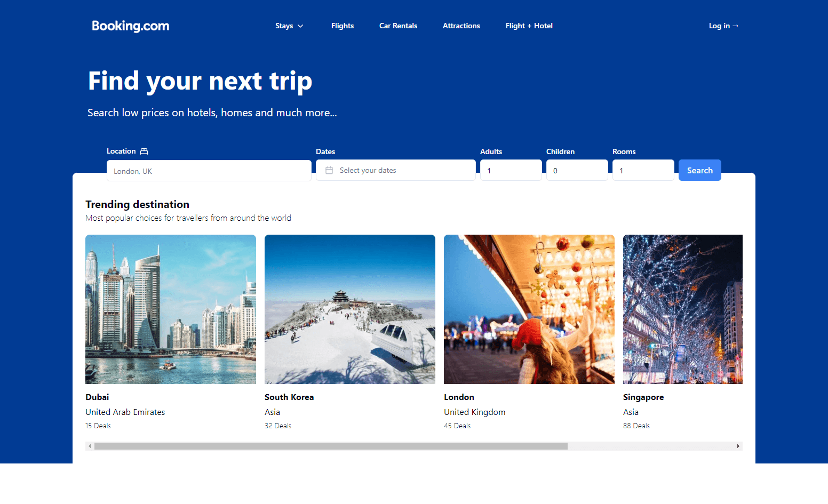This screenshot has height=504, width=828.
Task: Click the Trending destination heading
Action: [138, 204]
